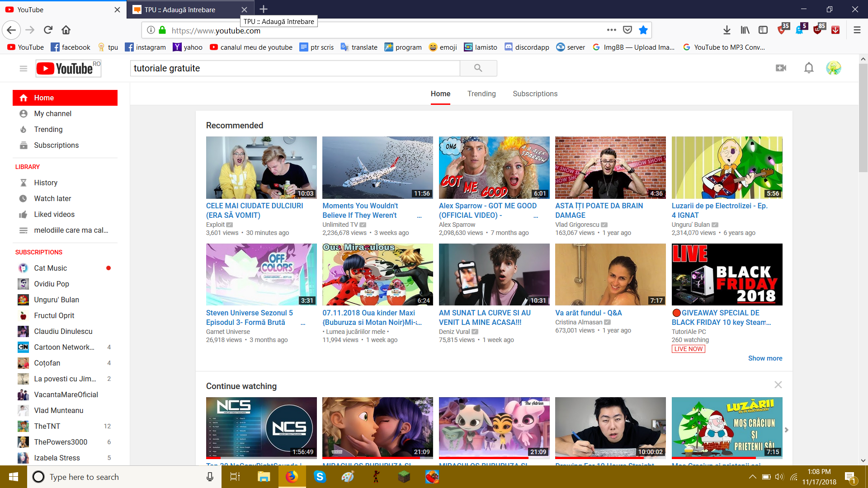The image size is (868, 488).
Task: Open the YouTube to MP3 Conv bookmark
Action: pyautogui.click(x=724, y=47)
